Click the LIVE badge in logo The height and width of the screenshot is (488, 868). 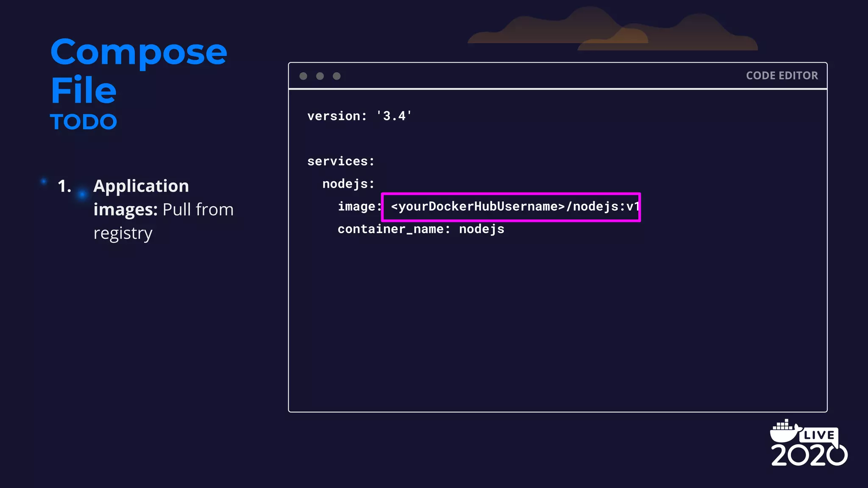pos(819,435)
